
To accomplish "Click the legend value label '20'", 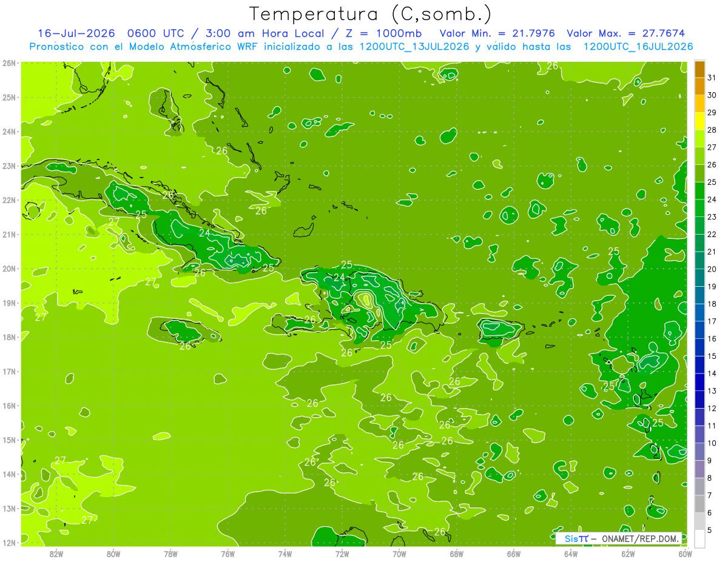I will coord(712,269).
